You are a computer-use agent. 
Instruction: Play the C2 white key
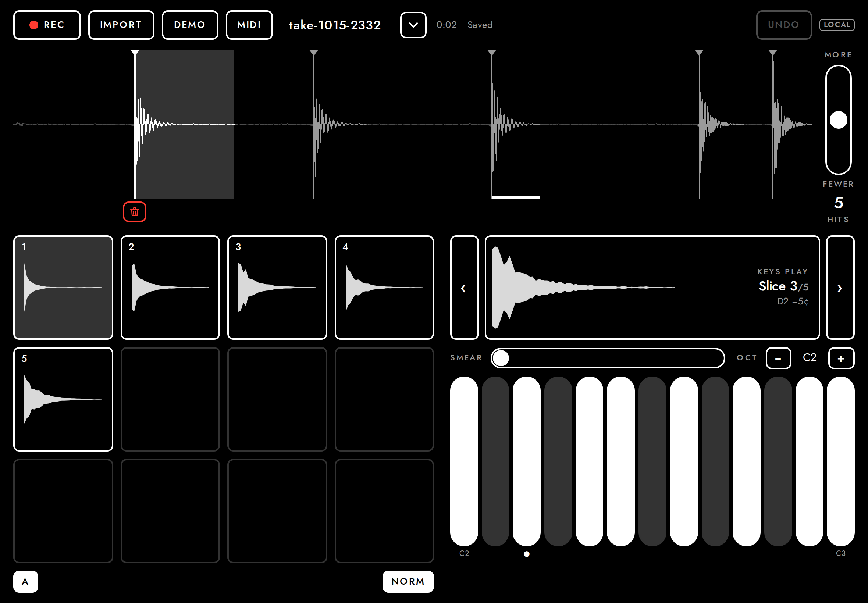coord(464,461)
